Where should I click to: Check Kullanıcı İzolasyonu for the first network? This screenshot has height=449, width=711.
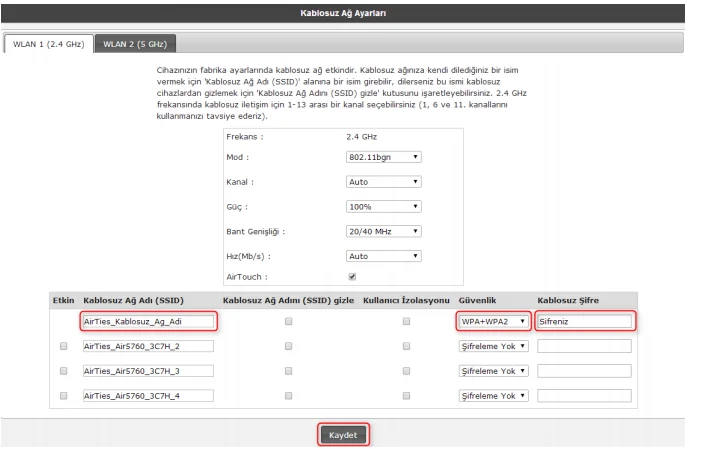click(406, 322)
